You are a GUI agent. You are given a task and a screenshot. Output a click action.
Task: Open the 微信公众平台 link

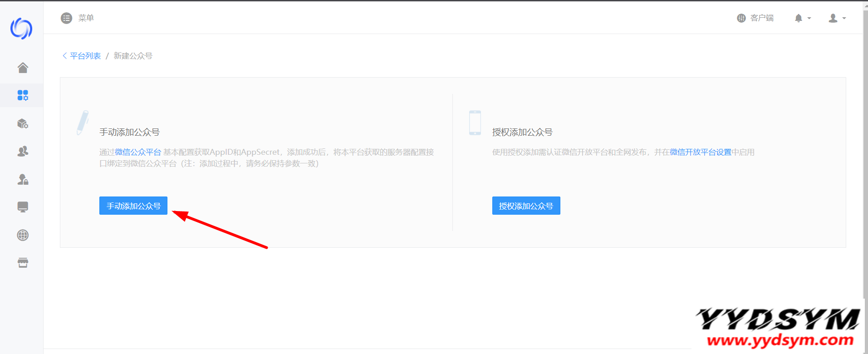coord(138,152)
